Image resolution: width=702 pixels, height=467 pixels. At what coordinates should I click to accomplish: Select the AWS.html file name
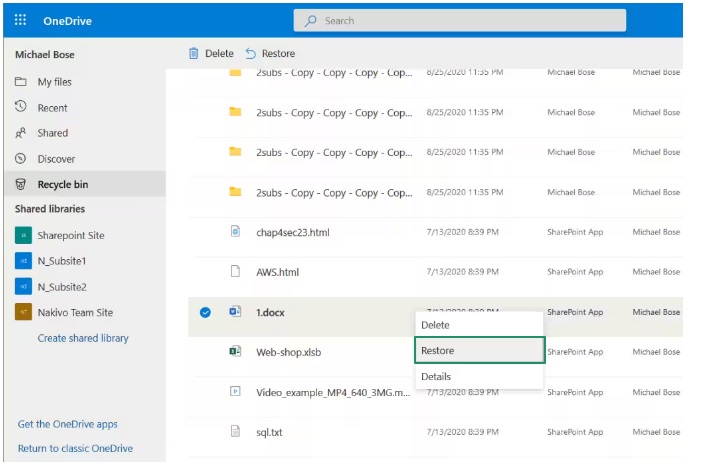point(278,272)
